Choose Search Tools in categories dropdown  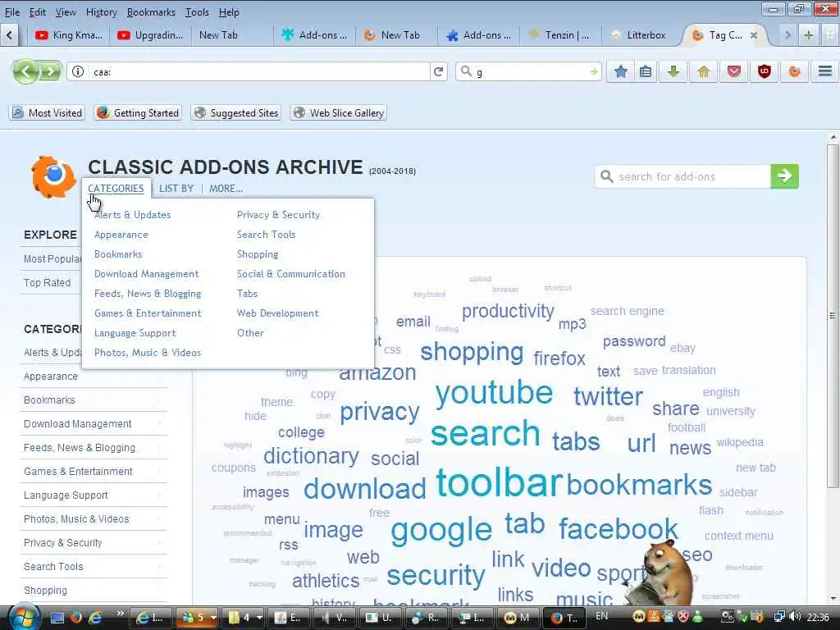tap(266, 235)
